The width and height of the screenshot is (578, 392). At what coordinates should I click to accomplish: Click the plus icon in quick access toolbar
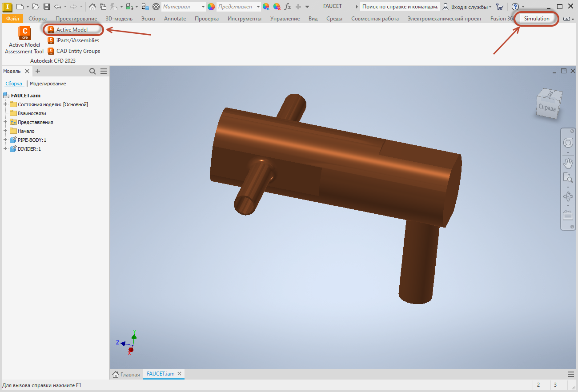pyautogui.click(x=298, y=7)
